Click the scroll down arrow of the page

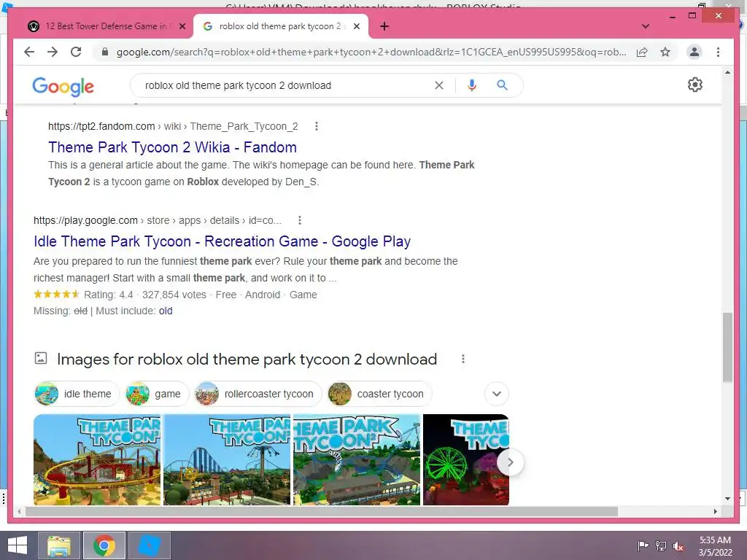727,499
